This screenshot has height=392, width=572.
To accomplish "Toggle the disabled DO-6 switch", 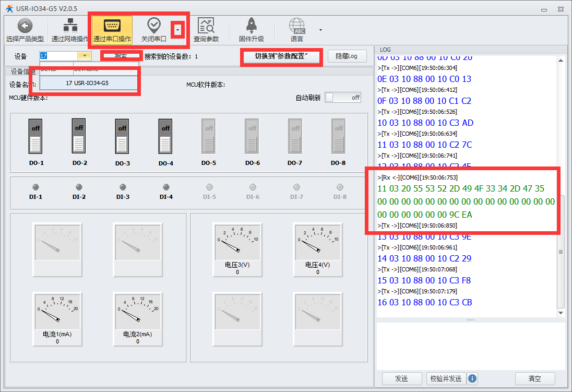I will click(252, 137).
